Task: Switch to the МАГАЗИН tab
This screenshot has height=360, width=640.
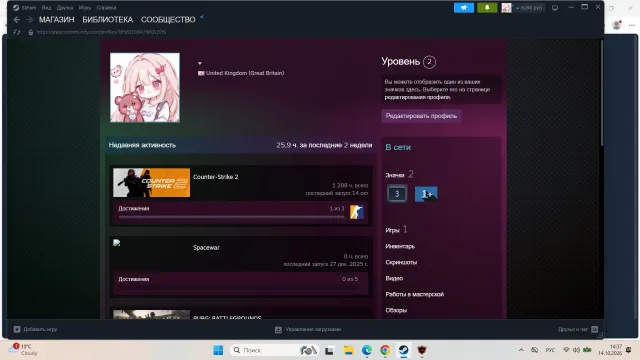Action: 57,20
